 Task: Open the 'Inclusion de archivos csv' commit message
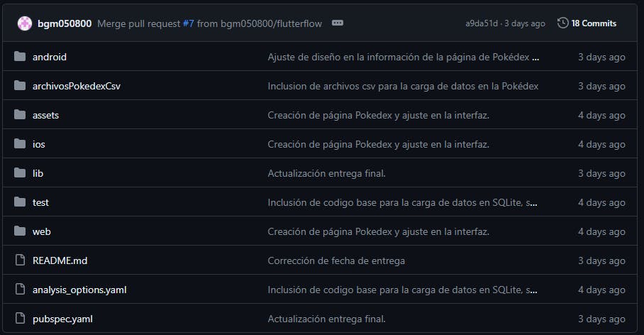[x=403, y=86]
